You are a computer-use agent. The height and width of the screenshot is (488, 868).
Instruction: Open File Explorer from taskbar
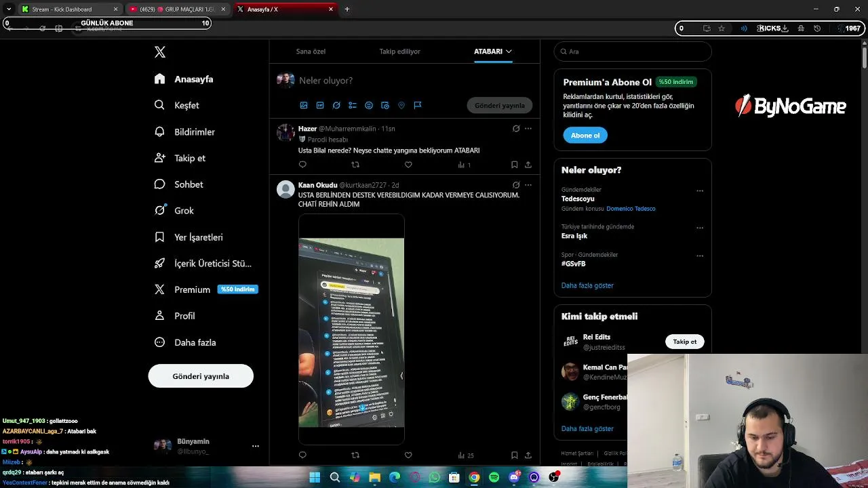(x=374, y=477)
